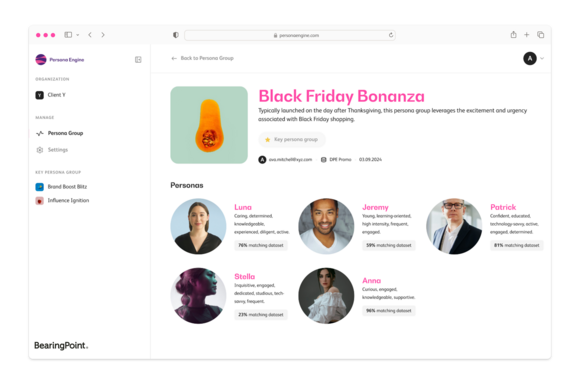Image resolution: width=580 pixels, height=387 pixels.
Task: Go back with the browser back arrow
Action: [x=90, y=35]
